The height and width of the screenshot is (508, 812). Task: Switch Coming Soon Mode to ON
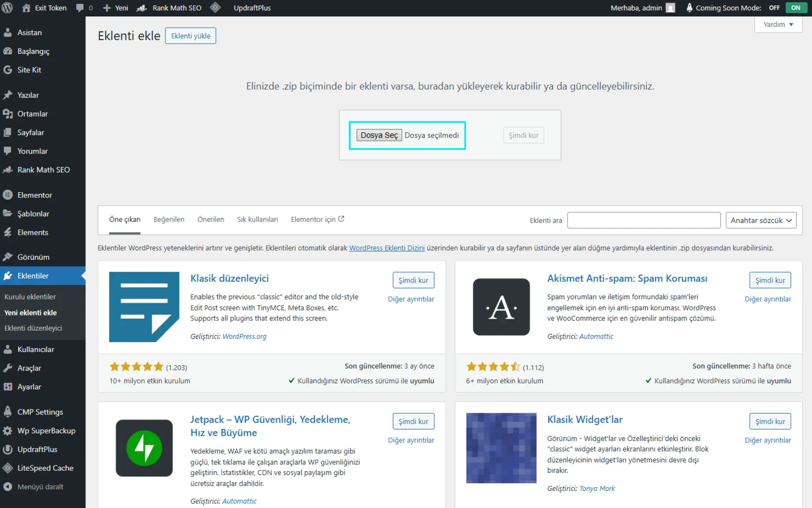796,8
